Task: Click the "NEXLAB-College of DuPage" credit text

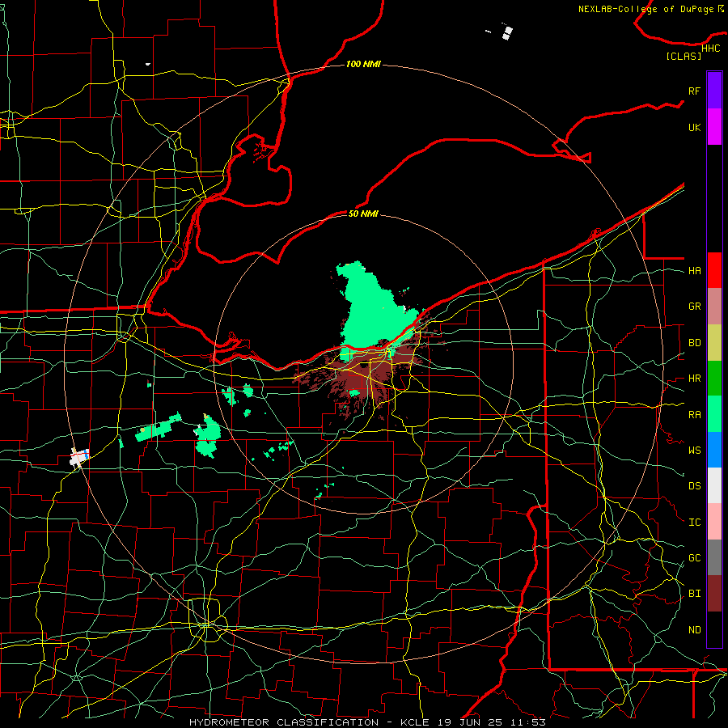Action: (645, 9)
